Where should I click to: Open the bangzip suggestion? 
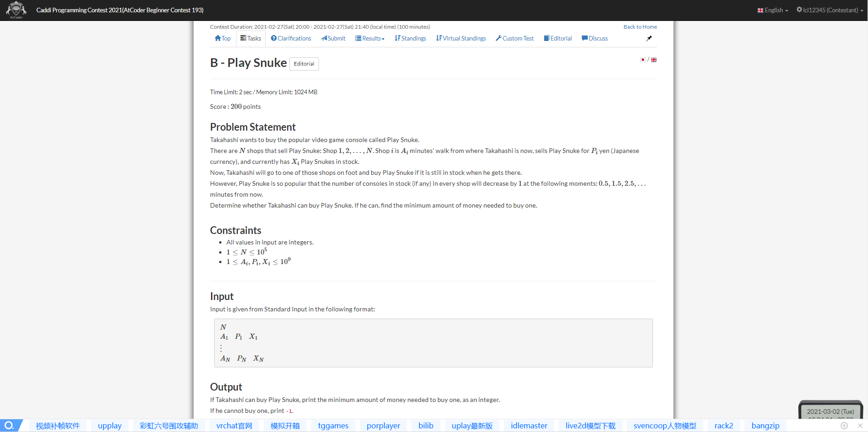coord(765,426)
